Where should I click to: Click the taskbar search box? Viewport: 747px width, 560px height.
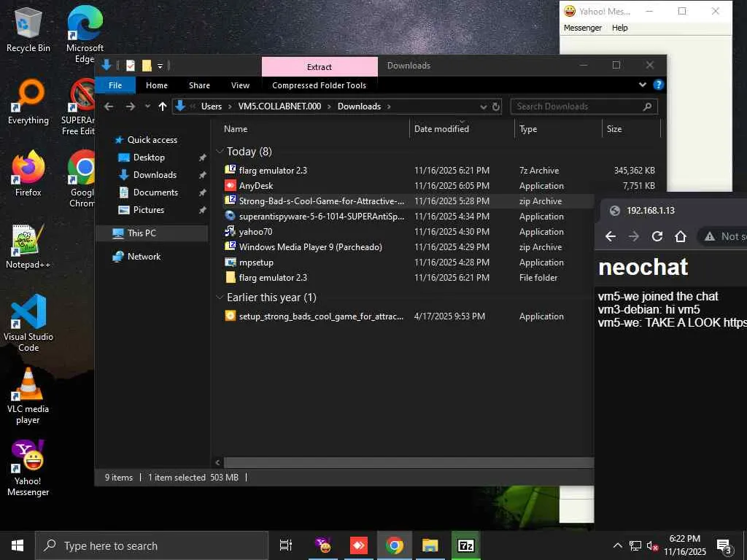[x=152, y=545]
